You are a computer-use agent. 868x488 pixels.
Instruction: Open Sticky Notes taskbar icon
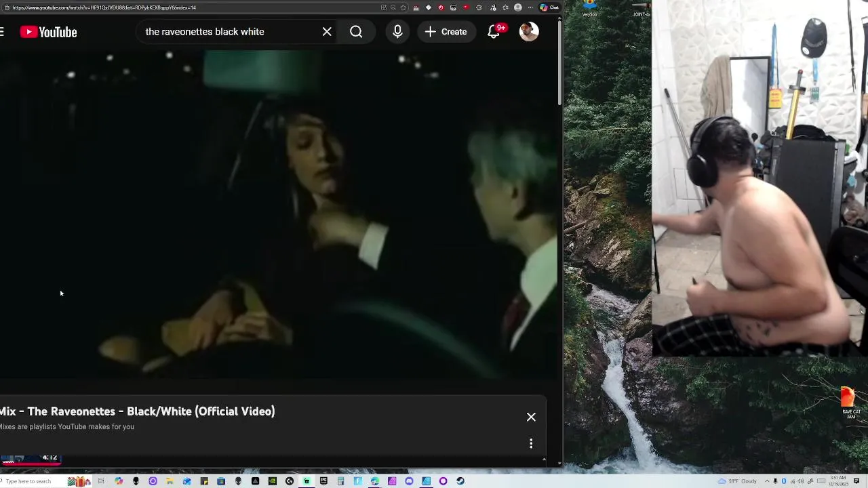(x=204, y=481)
